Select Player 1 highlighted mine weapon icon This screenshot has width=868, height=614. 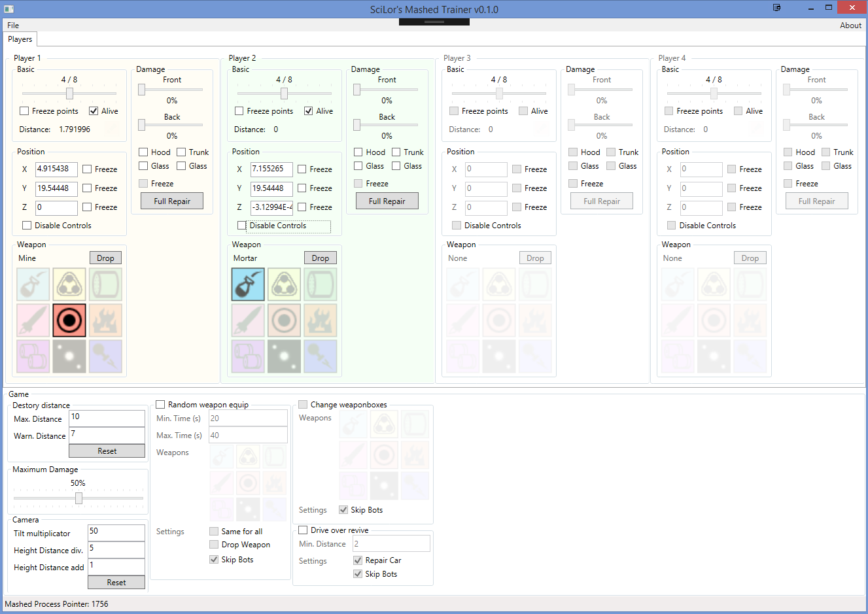[69, 320]
